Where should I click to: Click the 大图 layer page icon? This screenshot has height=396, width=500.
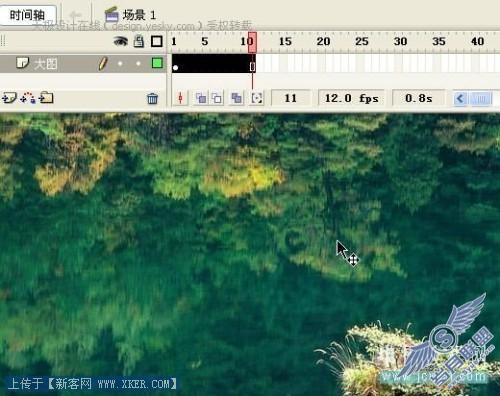(x=22, y=63)
